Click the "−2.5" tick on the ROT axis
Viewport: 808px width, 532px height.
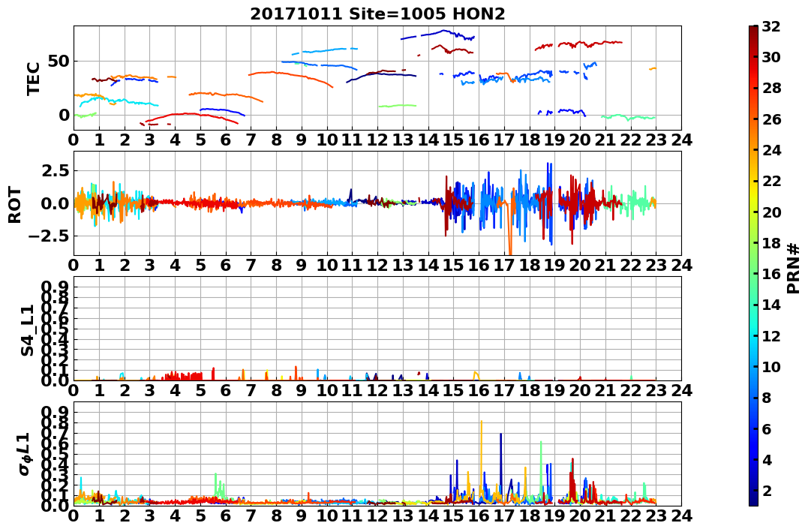pyautogui.click(x=49, y=236)
